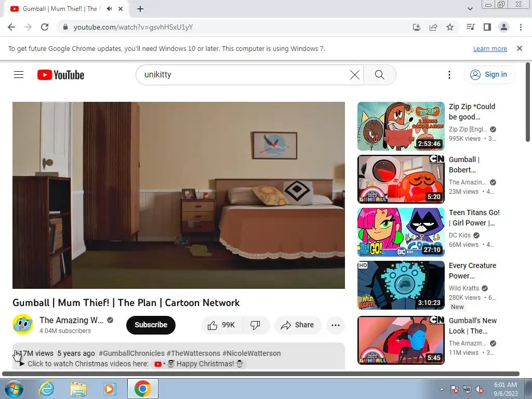Dislike the Gumball video
Screen dimensions: 532x399
coord(255,325)
